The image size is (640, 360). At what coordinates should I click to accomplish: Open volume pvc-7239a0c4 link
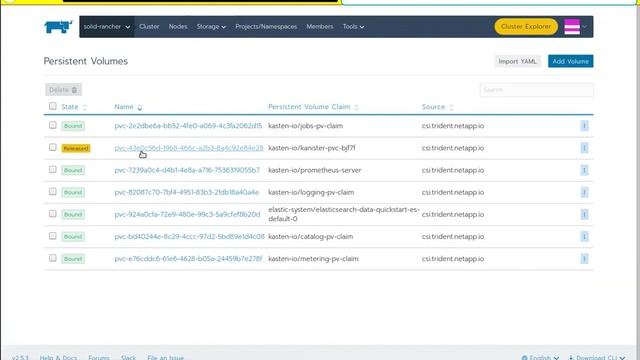point(187,170)
